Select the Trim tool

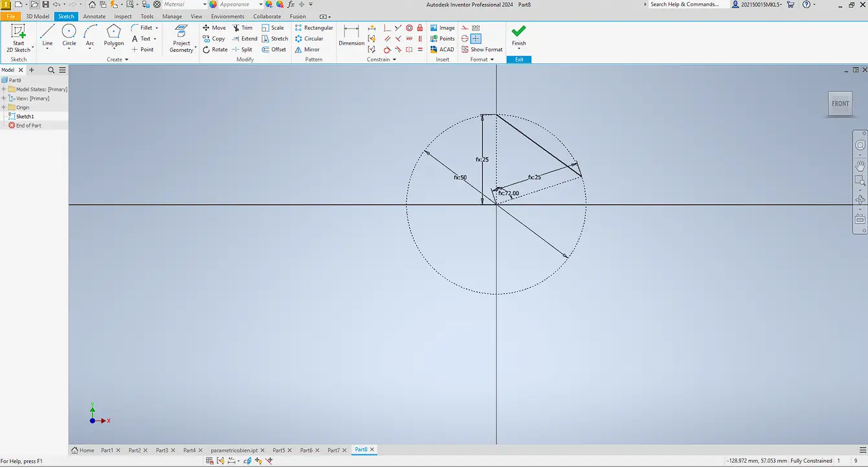tap(245, 27)
